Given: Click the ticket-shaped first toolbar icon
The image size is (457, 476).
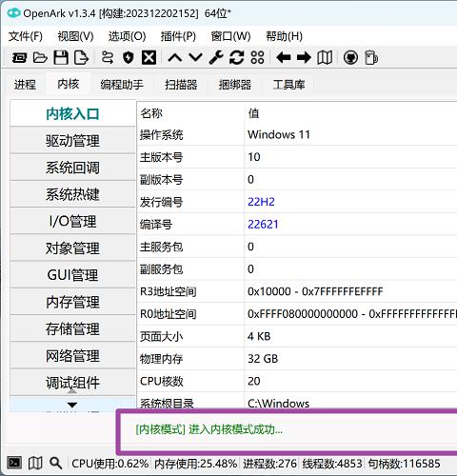Looking at the screenshot, I should click(19, 58).
